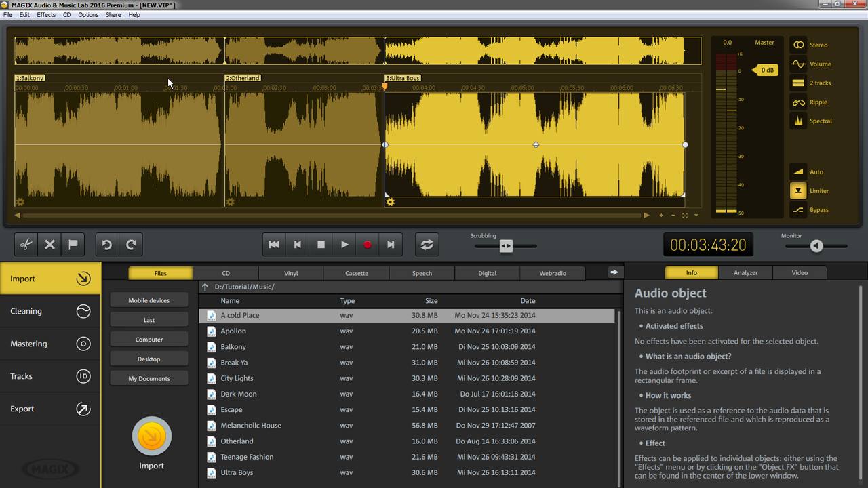This screenshot has height=488, width=868.
Task: Open the Mastering section
Action: 50,344
